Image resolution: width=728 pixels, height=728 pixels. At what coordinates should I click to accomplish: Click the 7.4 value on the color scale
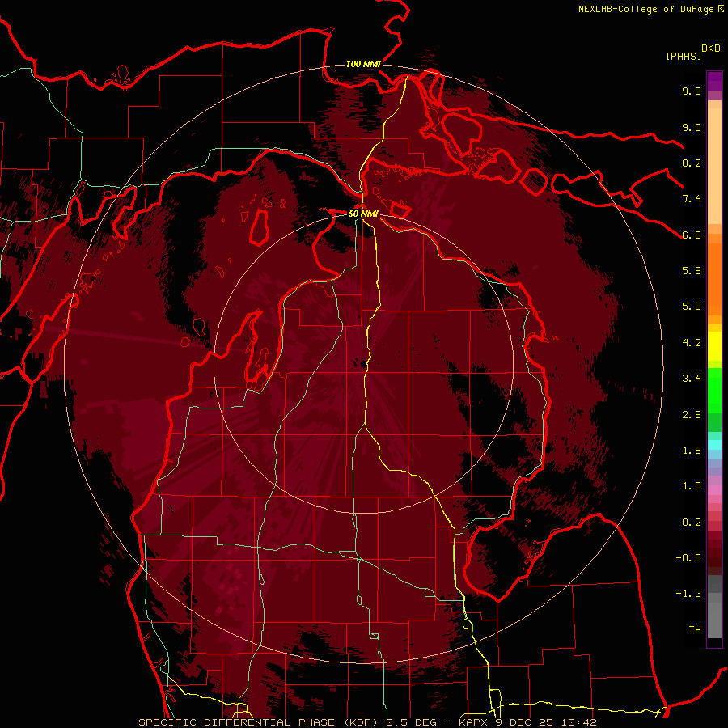point(692,199)
